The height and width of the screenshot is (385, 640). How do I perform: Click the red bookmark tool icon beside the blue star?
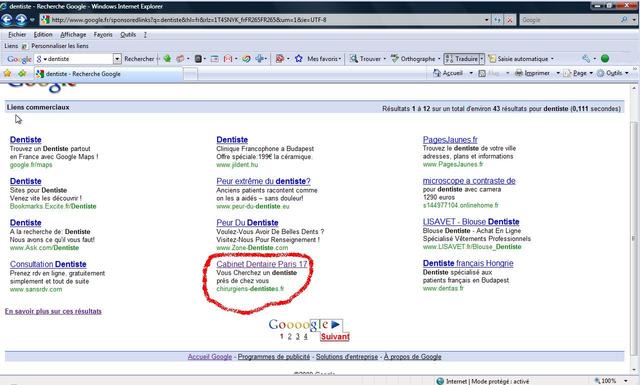click(x=280, y=59)
